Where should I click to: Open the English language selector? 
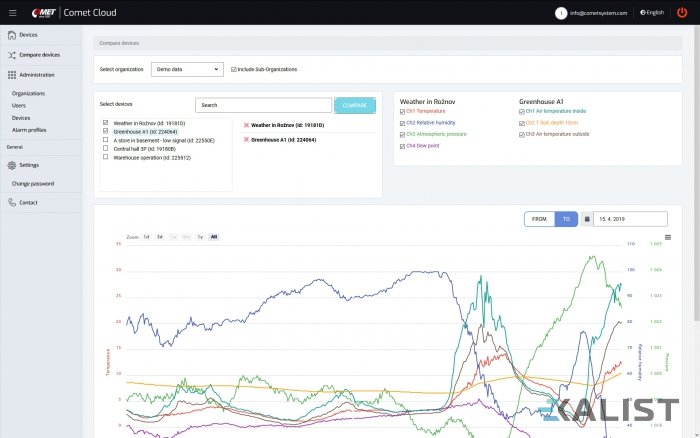tap(653, 12)
